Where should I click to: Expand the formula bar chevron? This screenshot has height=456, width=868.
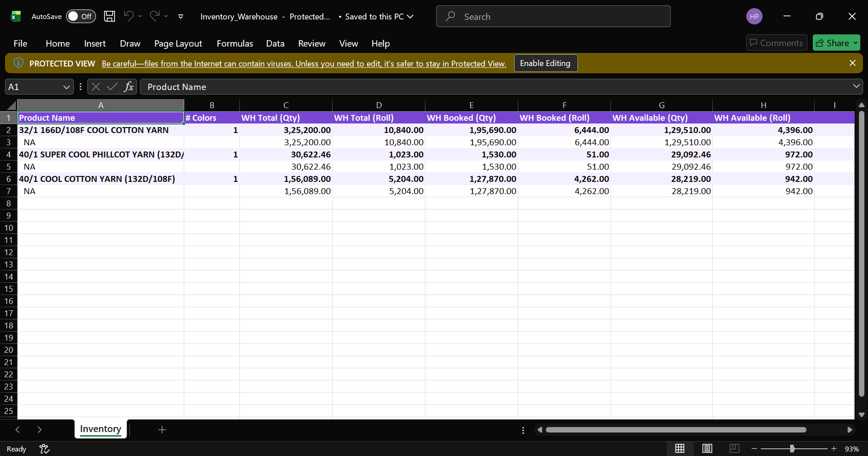[x=856, y=86]
